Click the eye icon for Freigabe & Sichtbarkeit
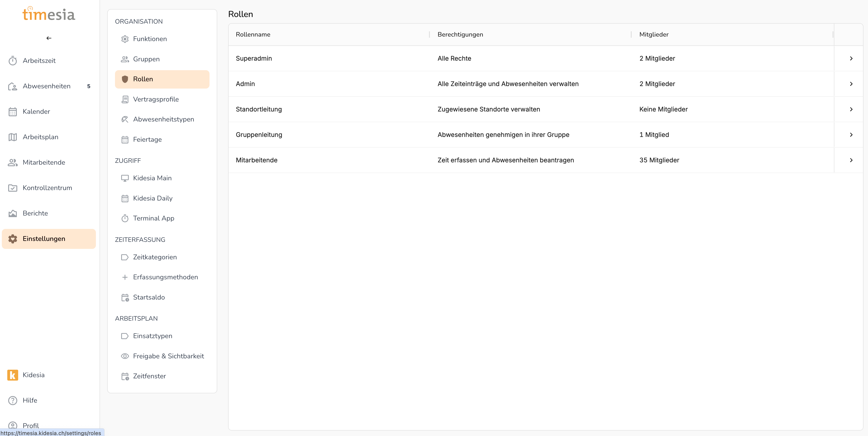 [125, 356]
